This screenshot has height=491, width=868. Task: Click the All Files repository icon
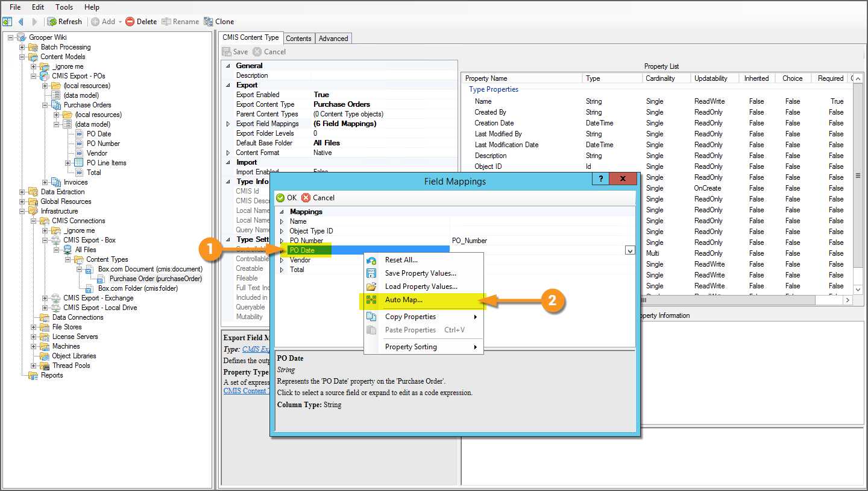coord(68,250)
